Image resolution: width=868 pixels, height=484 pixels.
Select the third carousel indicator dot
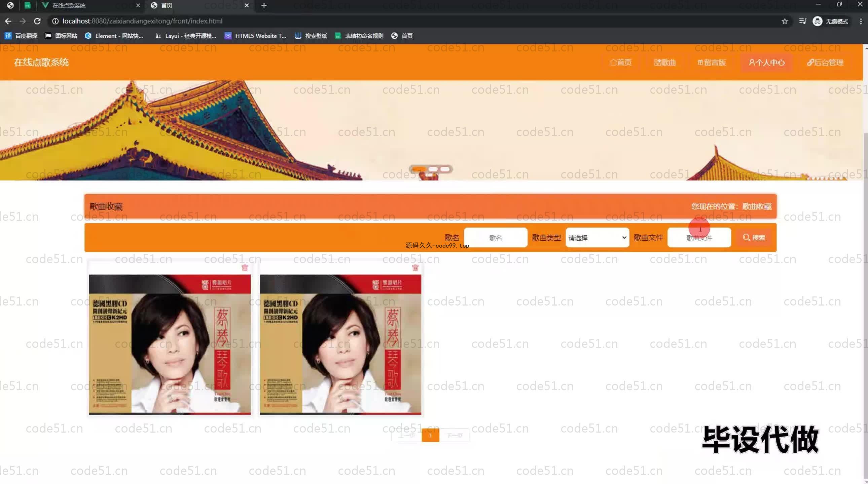point(445,169)
